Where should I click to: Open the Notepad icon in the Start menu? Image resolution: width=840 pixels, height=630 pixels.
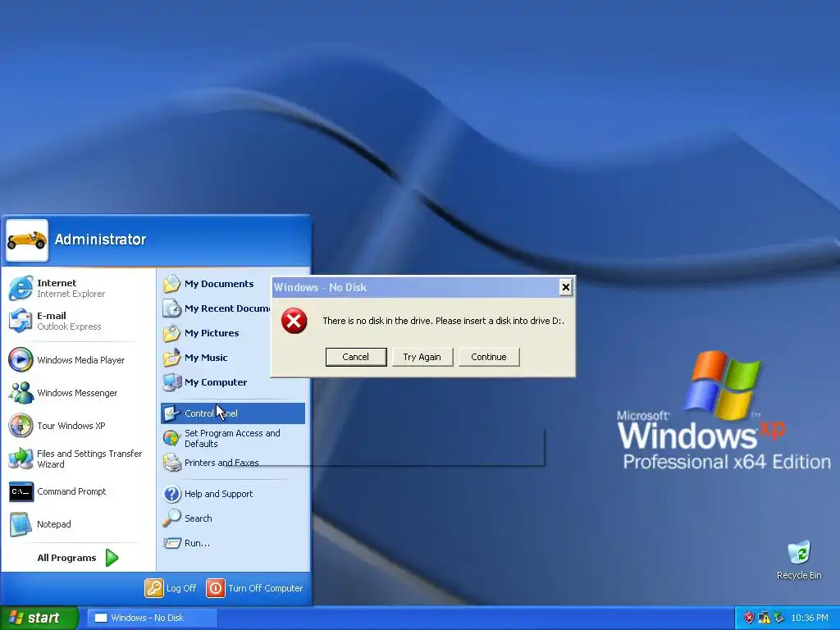coord(21,524)
